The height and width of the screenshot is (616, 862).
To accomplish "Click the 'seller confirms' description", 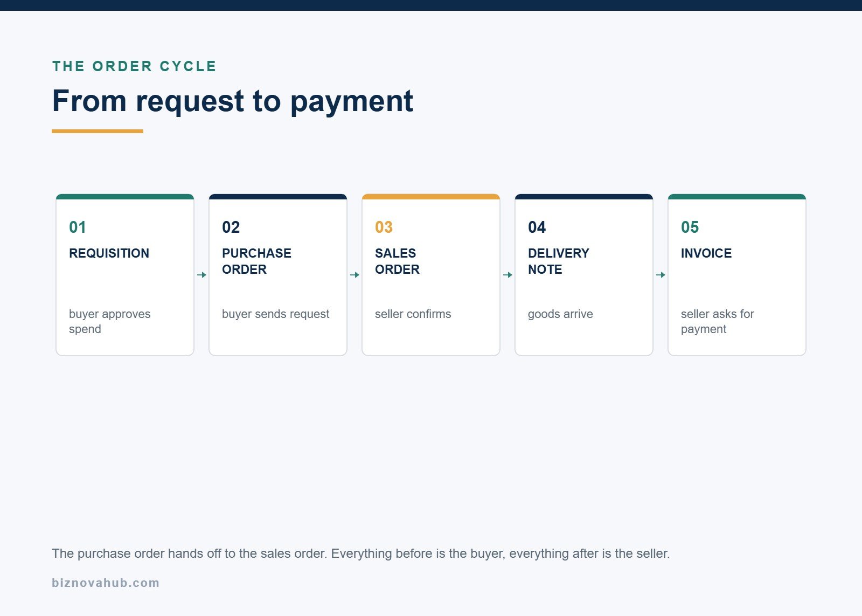I will point(413,314).
